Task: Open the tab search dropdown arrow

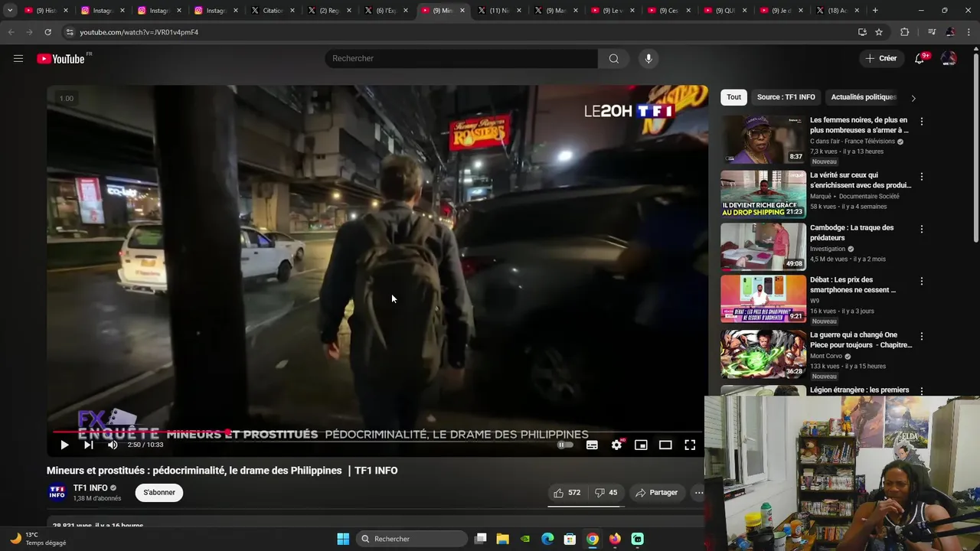Action: (10, 11)
